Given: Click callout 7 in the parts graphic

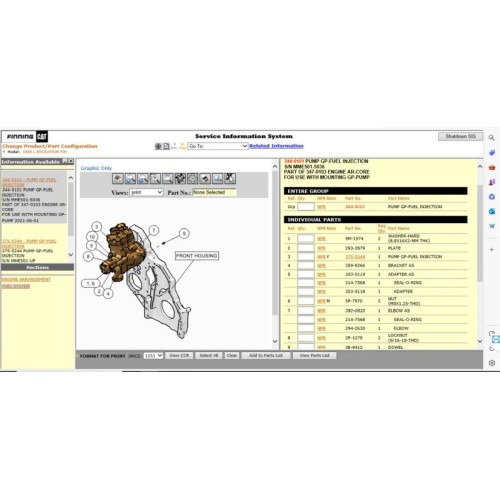Looking at the screenshot, I should tap(154, 230).
